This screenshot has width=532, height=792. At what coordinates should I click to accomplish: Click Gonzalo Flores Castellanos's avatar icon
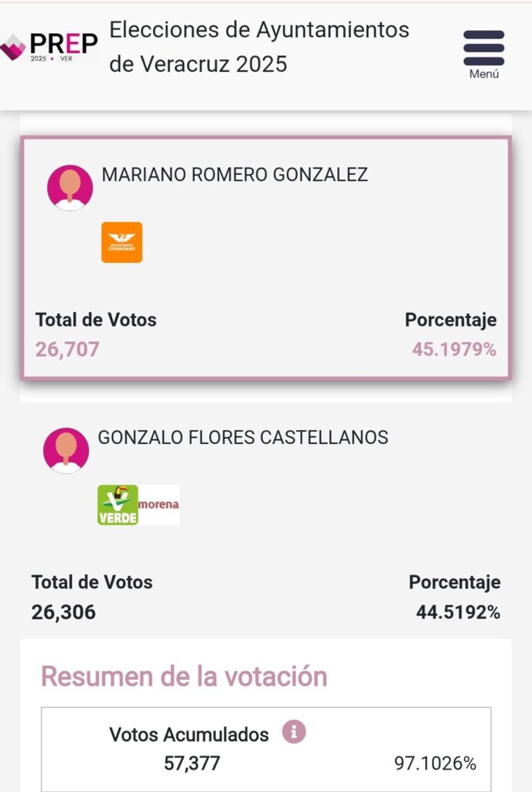click(x=66, y=451)
